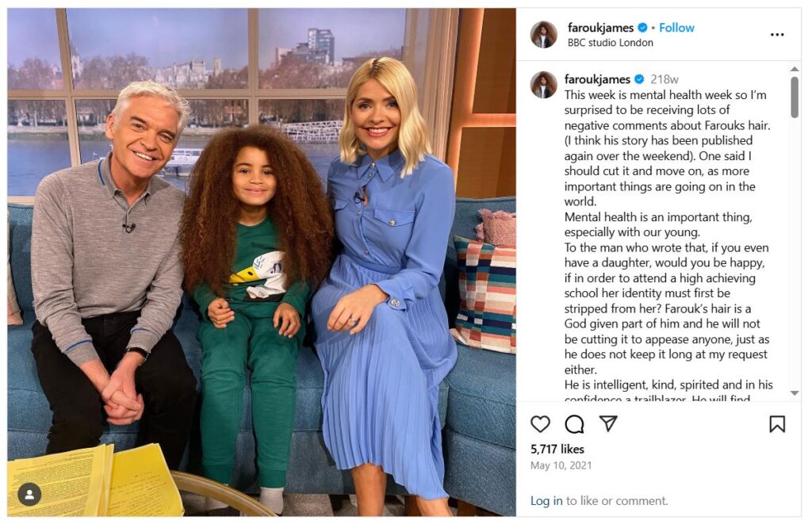Image resolution: width=812 pixels, height=528 pixels.
Task: Open comments via speech bubble icon
Action: (574, 424)
